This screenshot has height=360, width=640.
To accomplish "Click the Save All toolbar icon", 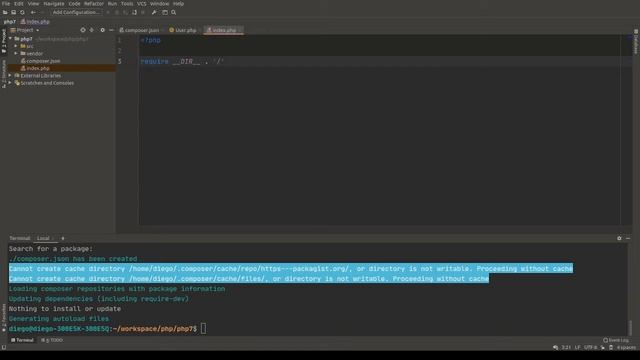I will tap(13, 13).
